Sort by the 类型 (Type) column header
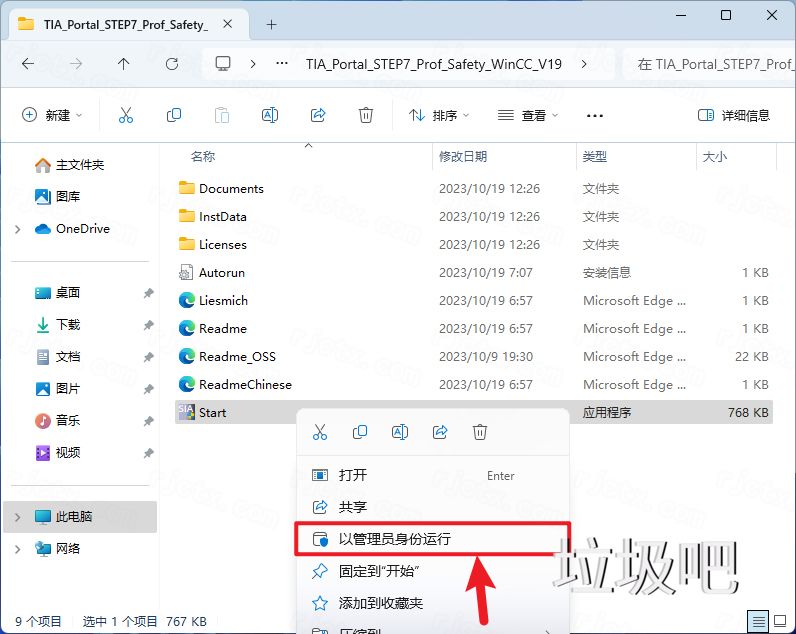Image resolution: width=796 pixels, height=634 pixels. click(594, 156)
